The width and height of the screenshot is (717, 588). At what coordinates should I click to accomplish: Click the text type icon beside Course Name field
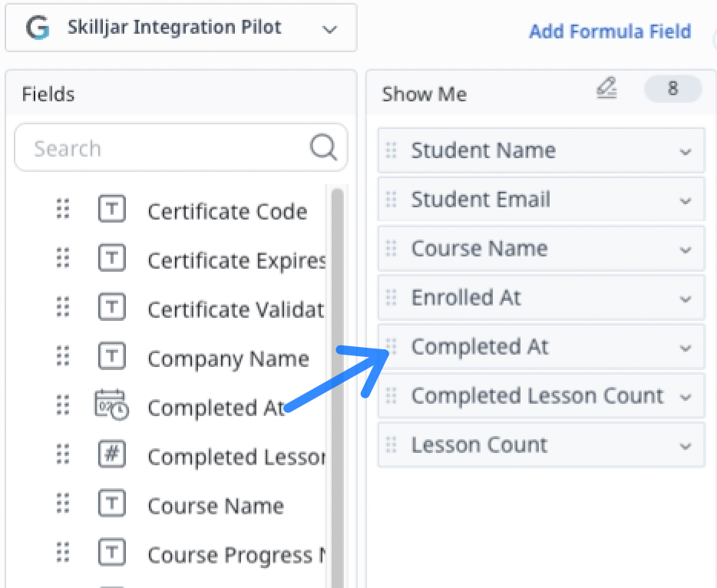[x=112, y=504]
